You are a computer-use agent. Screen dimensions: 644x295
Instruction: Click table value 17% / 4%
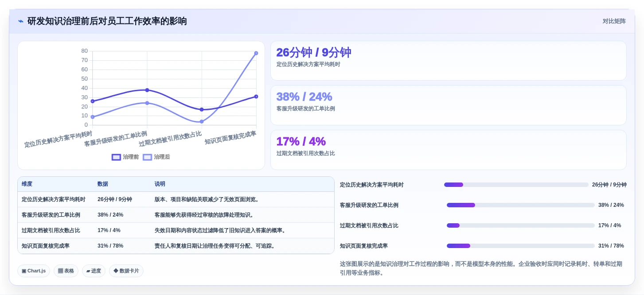click(109, 230)
